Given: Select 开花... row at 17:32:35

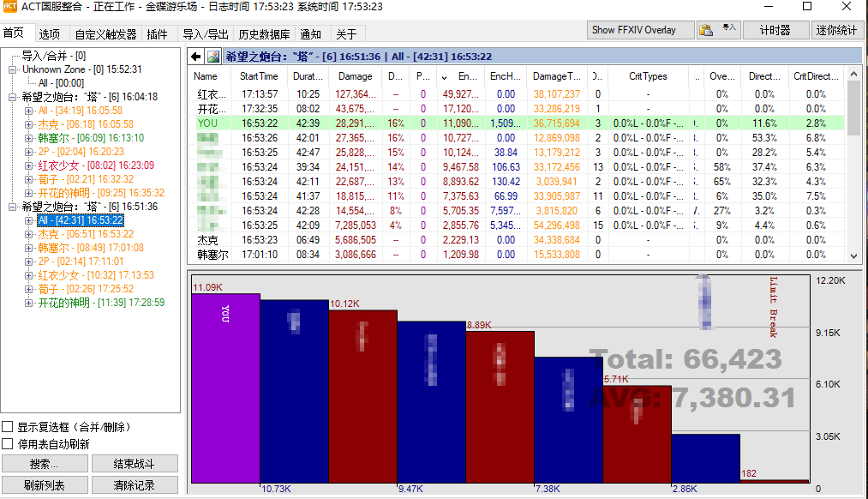Looking at the screenshot, I should click(x=518, y=109).
